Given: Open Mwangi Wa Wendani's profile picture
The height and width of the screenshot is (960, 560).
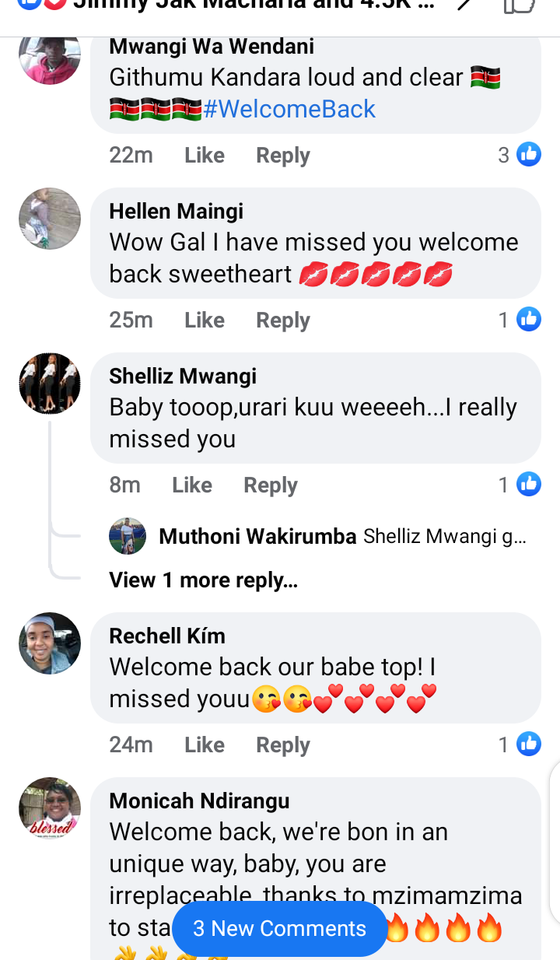Looking at the screenshot, I should [50, 57].
